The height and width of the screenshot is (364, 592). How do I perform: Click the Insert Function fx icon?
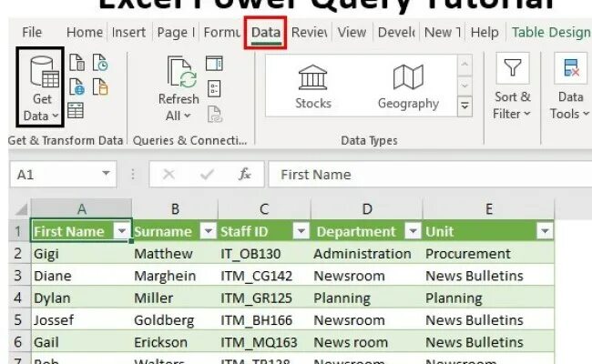click(x=245, y=175)
